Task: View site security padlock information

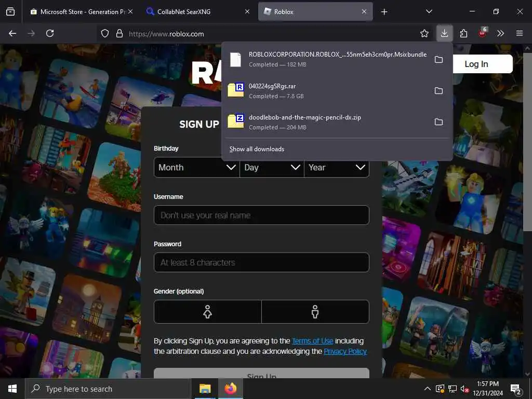Action: point(119,34)
